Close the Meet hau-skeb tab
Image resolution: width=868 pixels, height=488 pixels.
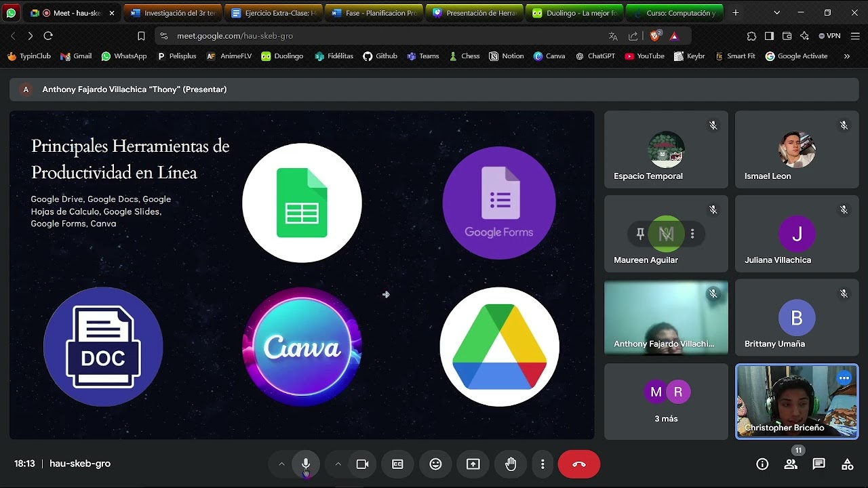[112, 13]
